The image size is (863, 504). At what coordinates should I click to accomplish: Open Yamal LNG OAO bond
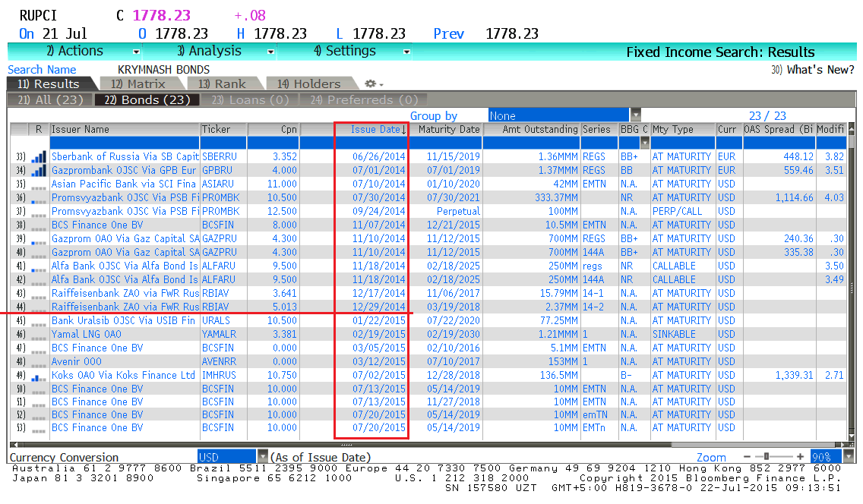pos(87,334)
